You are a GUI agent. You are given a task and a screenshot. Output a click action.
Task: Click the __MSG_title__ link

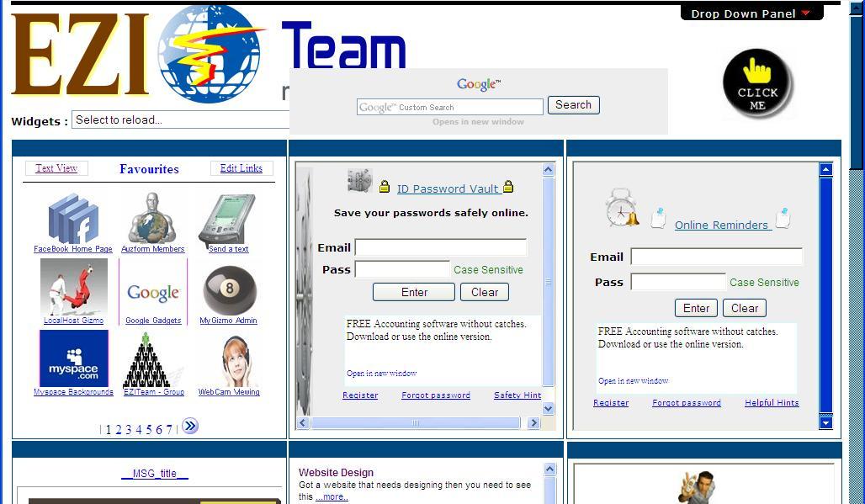point(155,473)
